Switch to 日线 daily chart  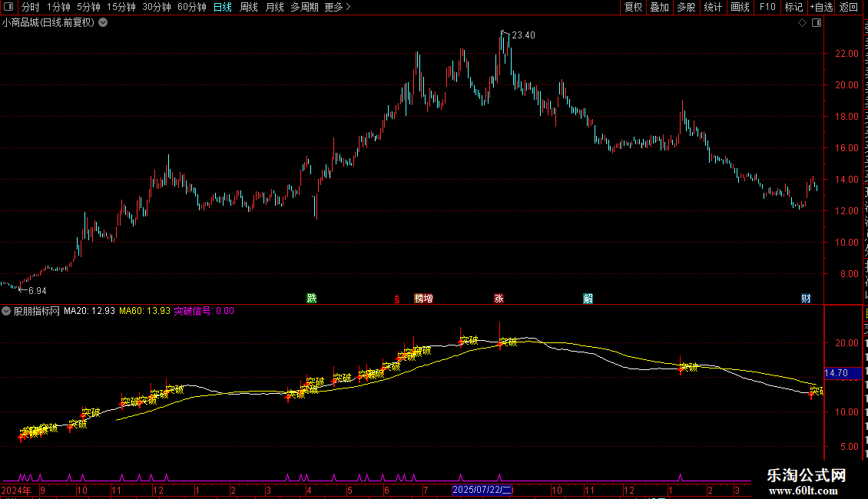point(223,7)
